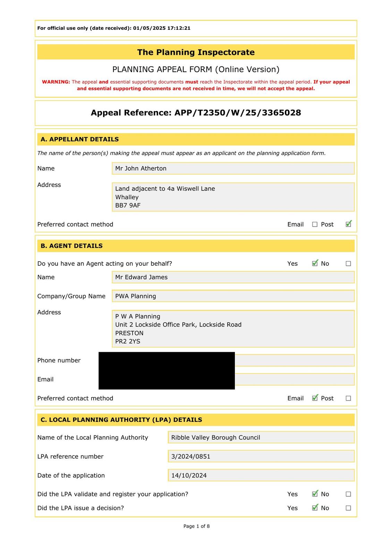Check Email for appellant's preferred contact method
Image resolution: width=392 pixels, height=555 pixels.
point(315,224)
